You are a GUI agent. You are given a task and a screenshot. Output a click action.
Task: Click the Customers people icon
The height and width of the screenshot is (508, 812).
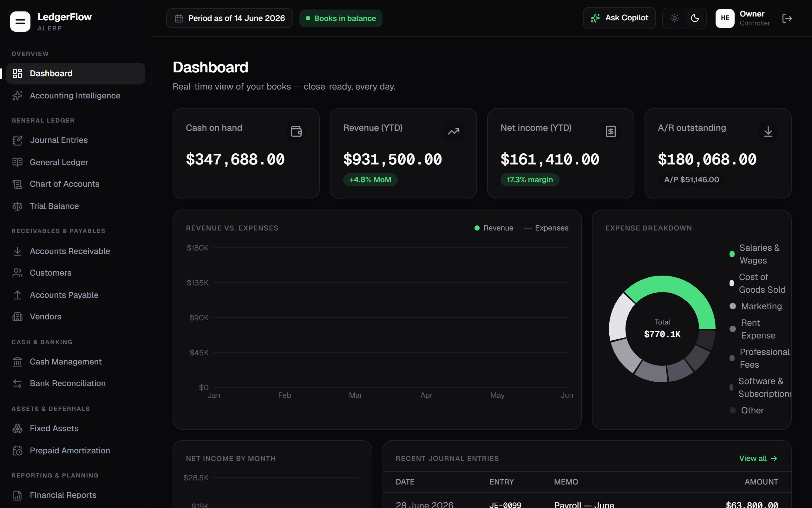(x=17, y=273)
